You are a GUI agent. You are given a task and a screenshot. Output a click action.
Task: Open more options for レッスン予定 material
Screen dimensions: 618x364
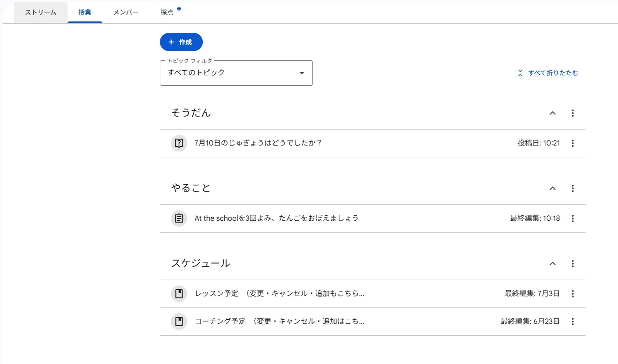coord(573,294)
